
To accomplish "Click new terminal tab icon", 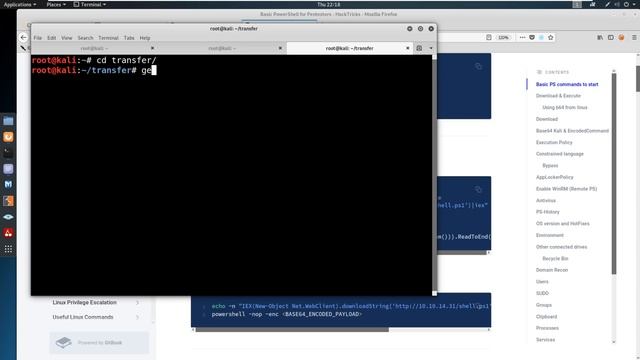I will pyautogui.click(x=419, y=48).
